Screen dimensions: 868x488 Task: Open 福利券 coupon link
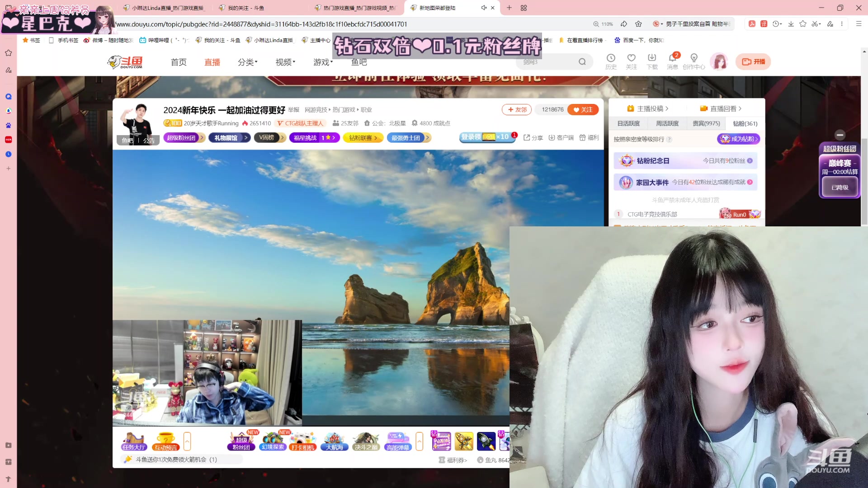click(453, 460)
